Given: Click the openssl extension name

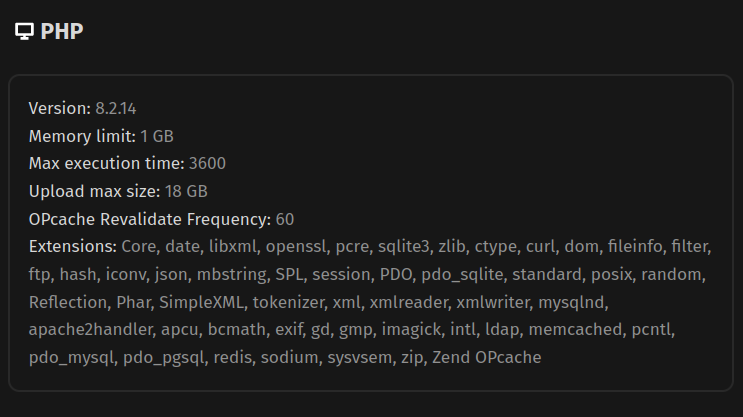Looking at the screenshot, I should coord(296,247).
